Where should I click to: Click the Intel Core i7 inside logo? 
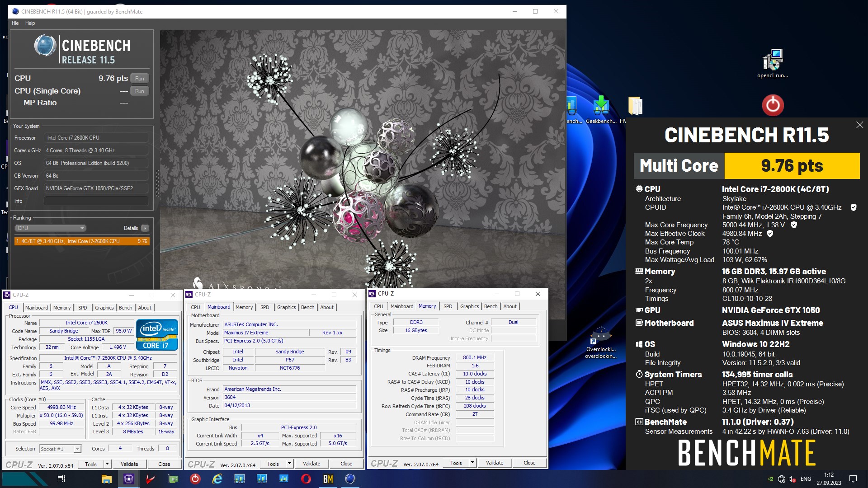pos(157,335)
